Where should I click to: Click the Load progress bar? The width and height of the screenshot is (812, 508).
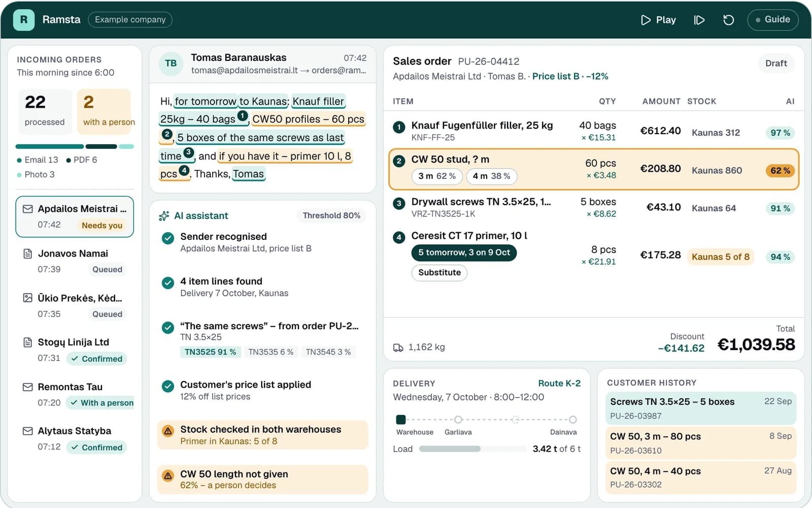tap(472, 449)
